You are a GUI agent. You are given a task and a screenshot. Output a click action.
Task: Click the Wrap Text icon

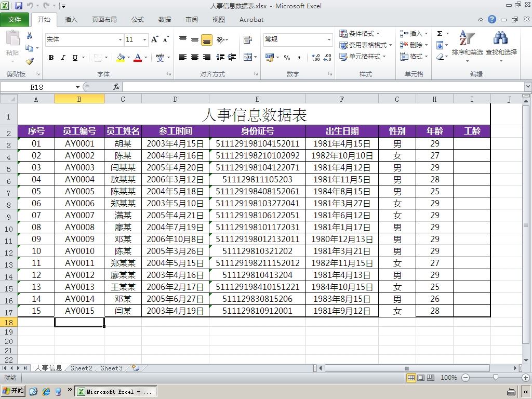(x=248, y=39)
